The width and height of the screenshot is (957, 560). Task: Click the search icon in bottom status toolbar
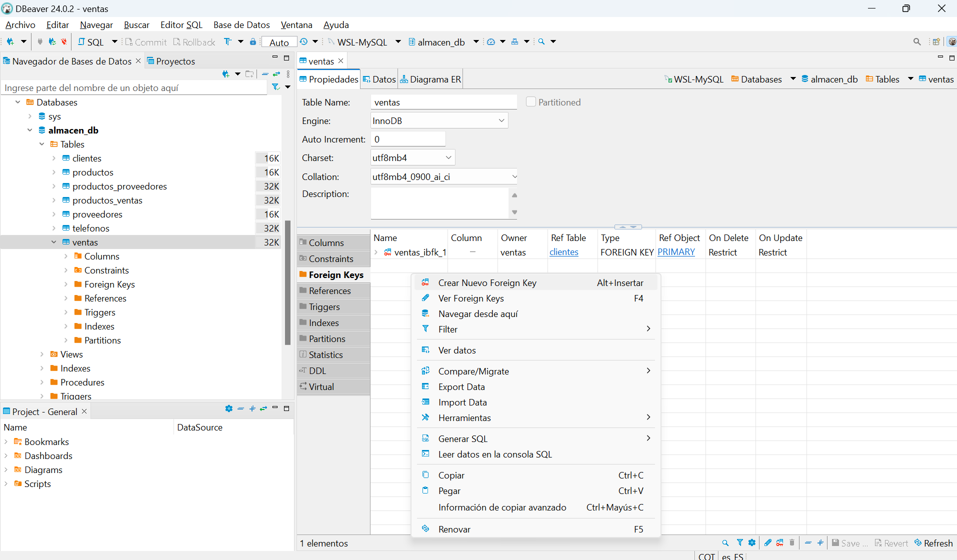[x=725, y=543]
